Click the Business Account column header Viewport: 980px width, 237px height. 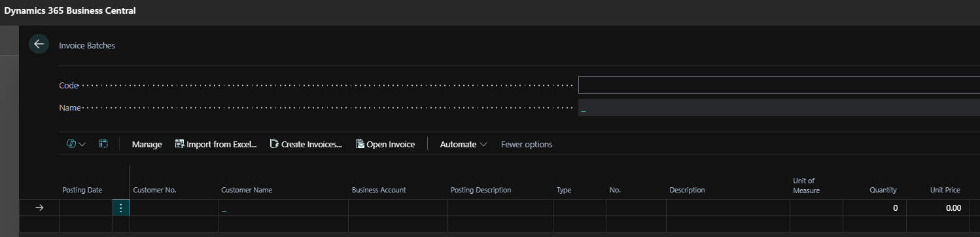379,190
